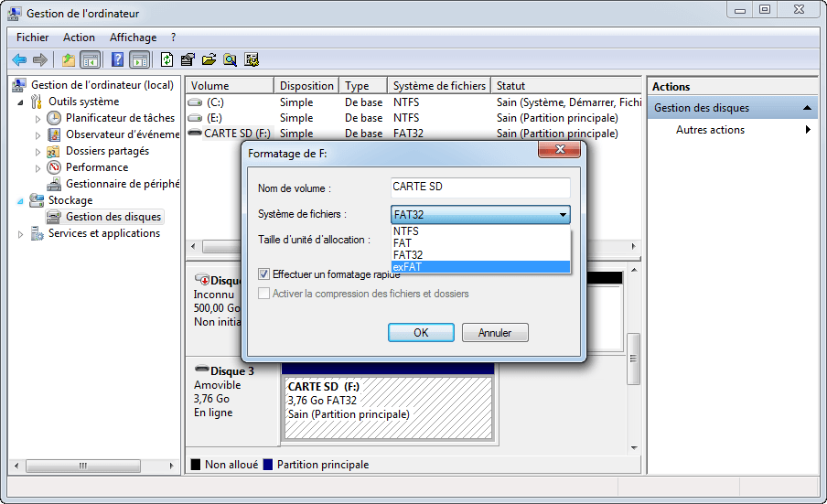Expand the Observateur d'événements node
827x504 pixels.
click(38, 135)
